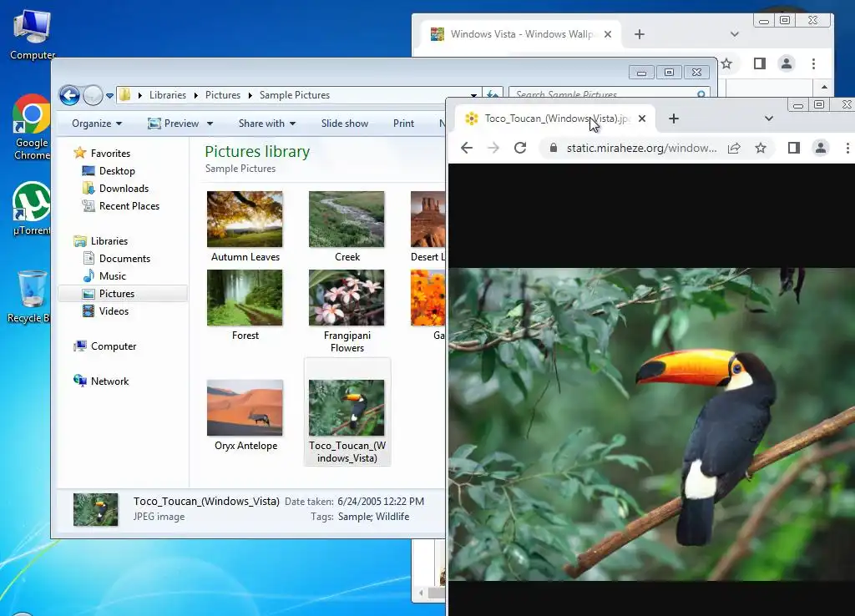Click the bookmark star in the back Chrome window
Screen dimensions: 855x616
[x=726, y=63]
